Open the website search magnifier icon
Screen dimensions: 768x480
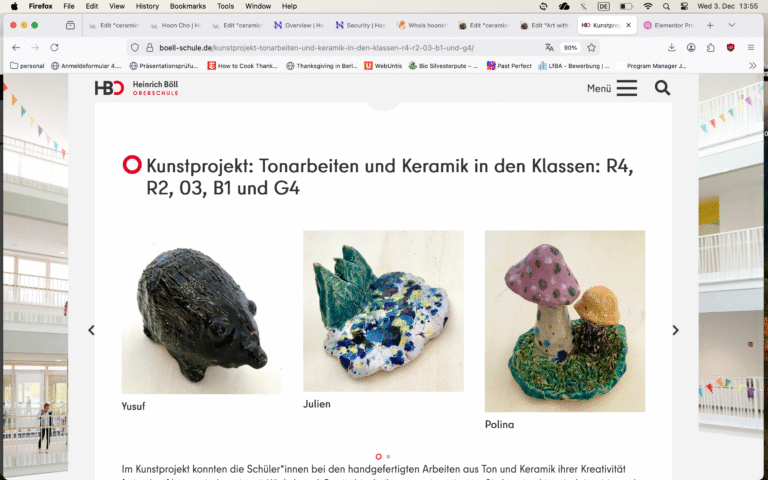[x=662, y=88]
